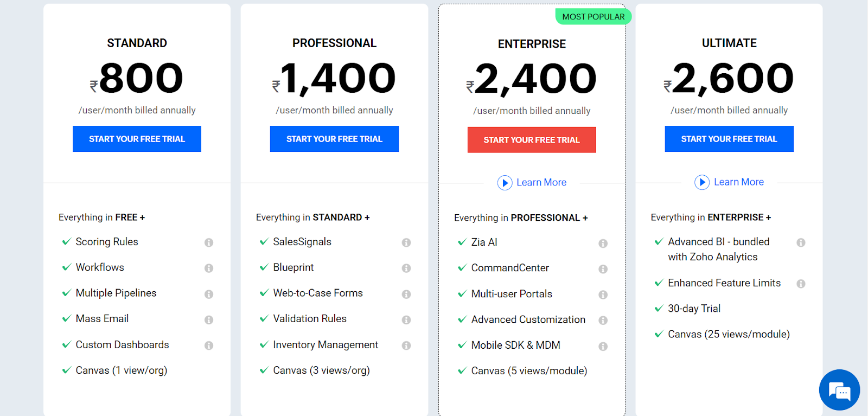Open info icon beside Workflows
The height and width of the screenshot is (416, 868).
(x=209, y=268)
